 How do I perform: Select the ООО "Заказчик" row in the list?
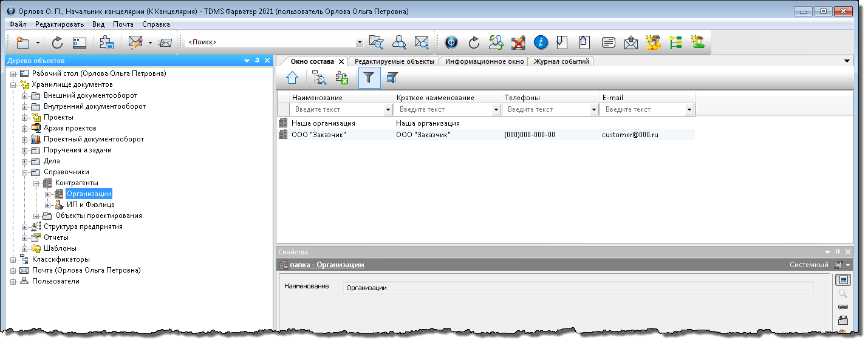[319, 135]
